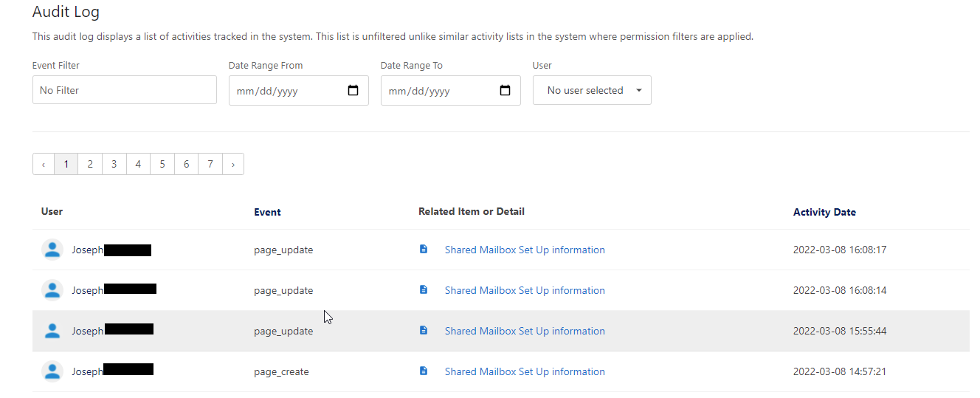This screenshot has width=980, height=398.
Task: Click page icon in the 15:55:44 row
Action: point(424,331)
